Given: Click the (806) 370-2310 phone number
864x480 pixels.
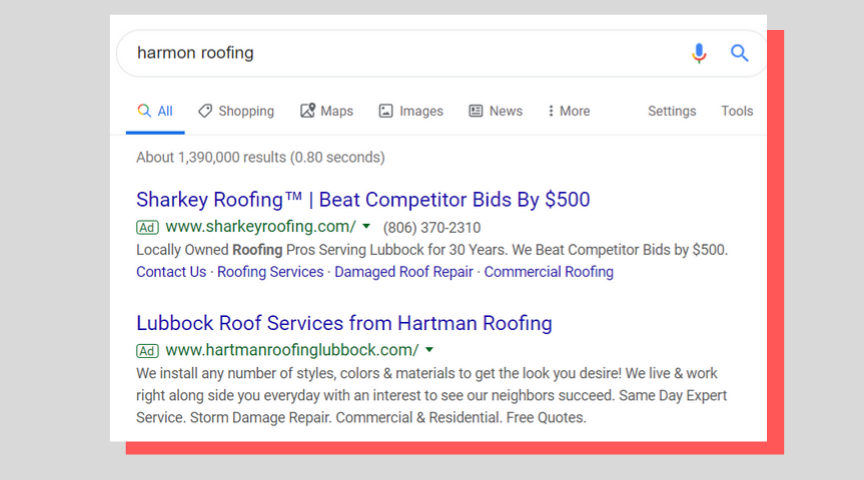Looking at the screenshot, I should [x=432, y=228].
